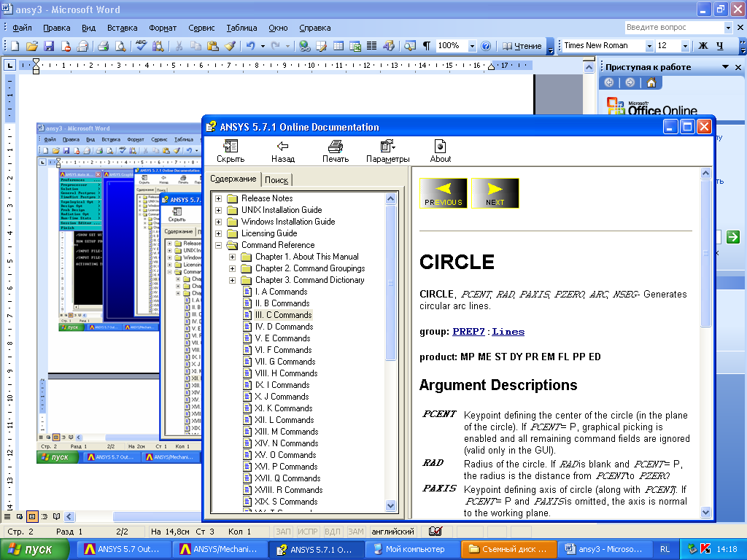Click the Введите вопрос help input field
This screenshot has width=747, height=560.
click(674, 28)
